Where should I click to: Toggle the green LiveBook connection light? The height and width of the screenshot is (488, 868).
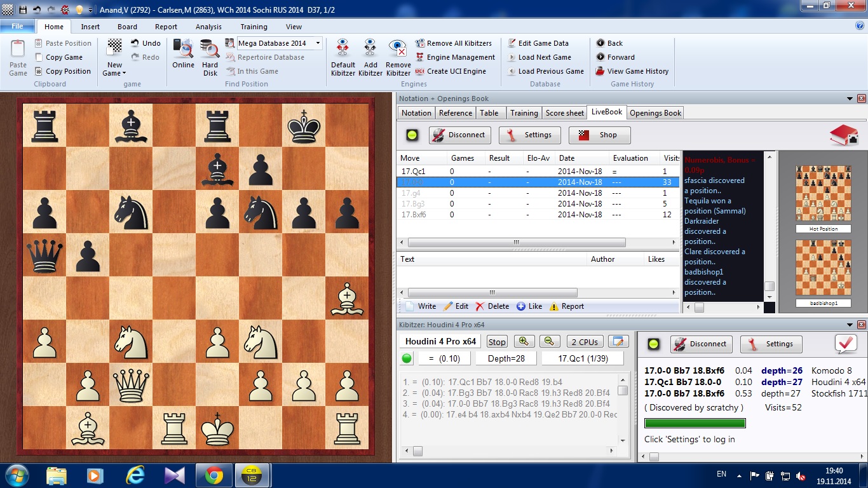(413, 135)
